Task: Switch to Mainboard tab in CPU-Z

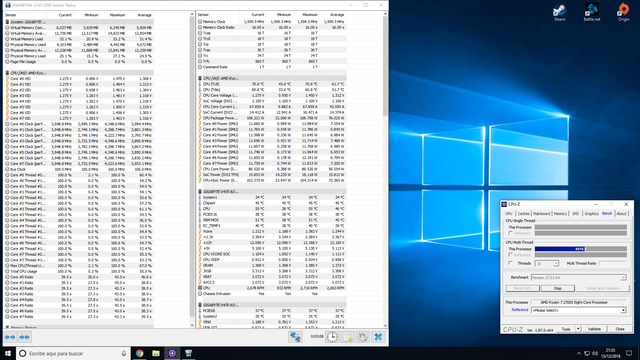Action: pyautogui.click(x=542, y=213)
